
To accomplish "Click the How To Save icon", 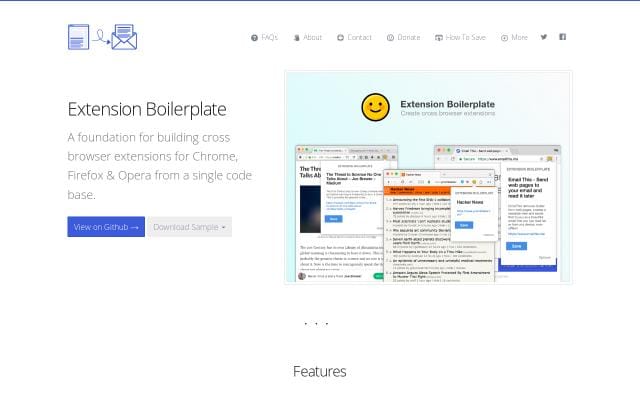I will tap(439, 38).
